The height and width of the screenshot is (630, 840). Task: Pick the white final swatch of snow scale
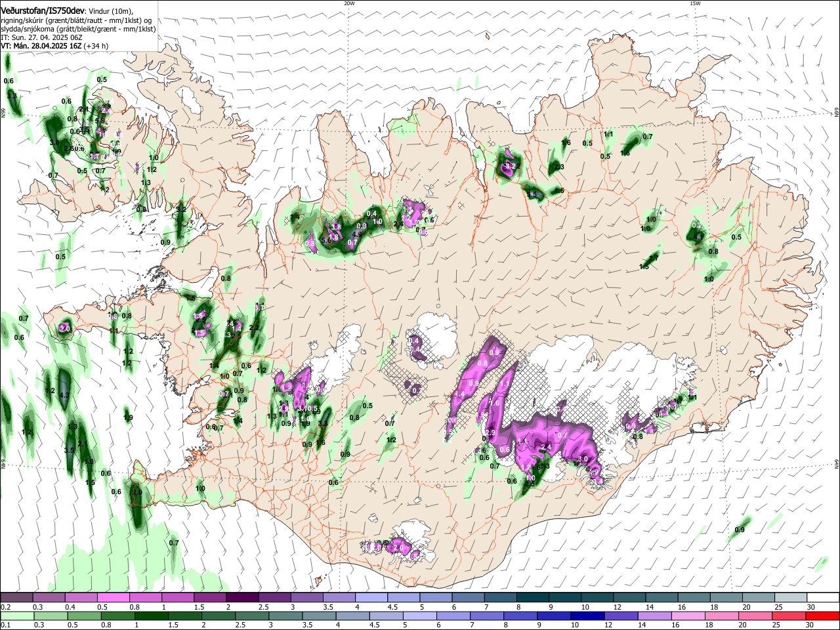click(824, 597)
